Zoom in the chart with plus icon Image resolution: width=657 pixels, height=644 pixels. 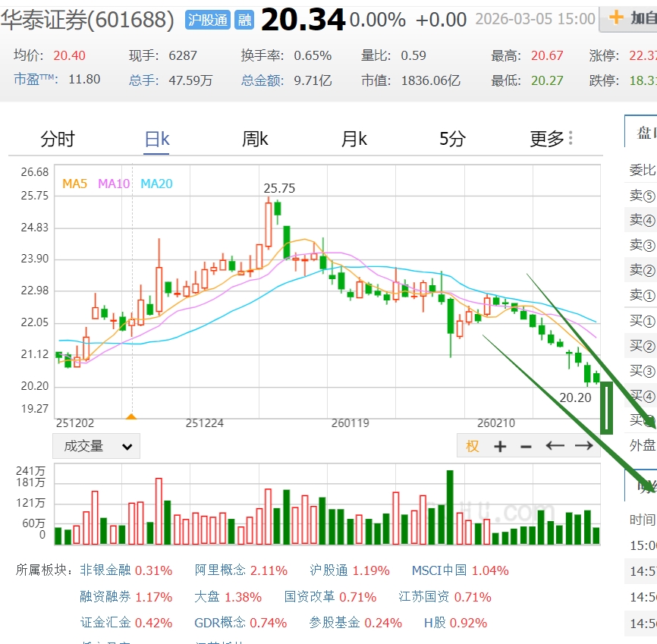pos(500,447)
